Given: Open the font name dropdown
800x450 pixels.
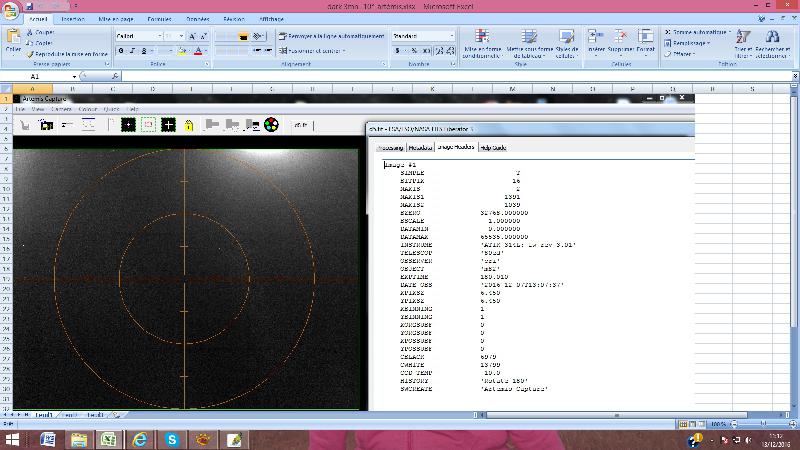Looking at the screenshot, I should click(160, 36).
